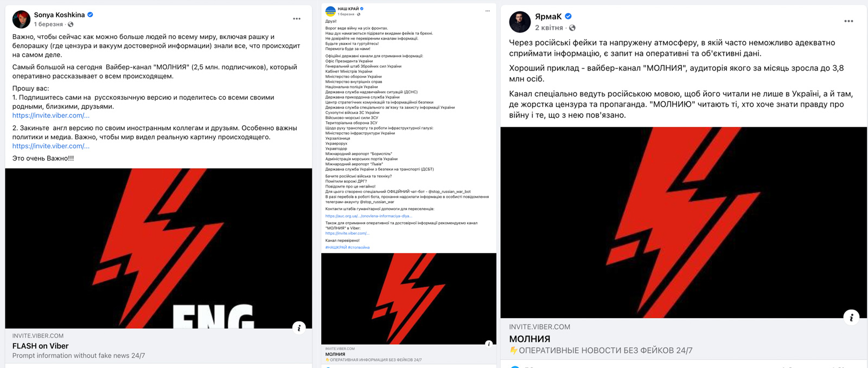This screenshot has height=368, width=868.
Task: Open the FLASH on Viber link title
Action: click(41, 346)
